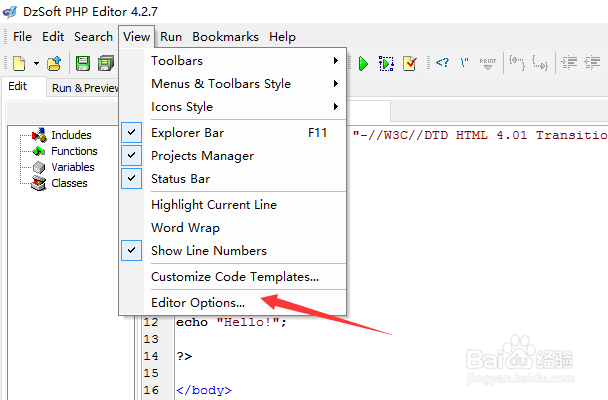Click the escape quotes icon
Image resolution: width=608 pixels, height=400 pixels.
coord(465,62)
